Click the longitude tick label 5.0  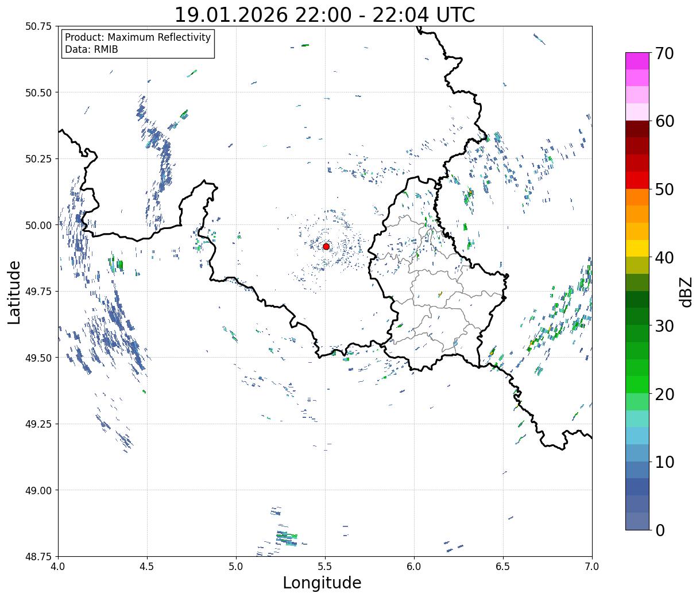[x=236, y=567]
